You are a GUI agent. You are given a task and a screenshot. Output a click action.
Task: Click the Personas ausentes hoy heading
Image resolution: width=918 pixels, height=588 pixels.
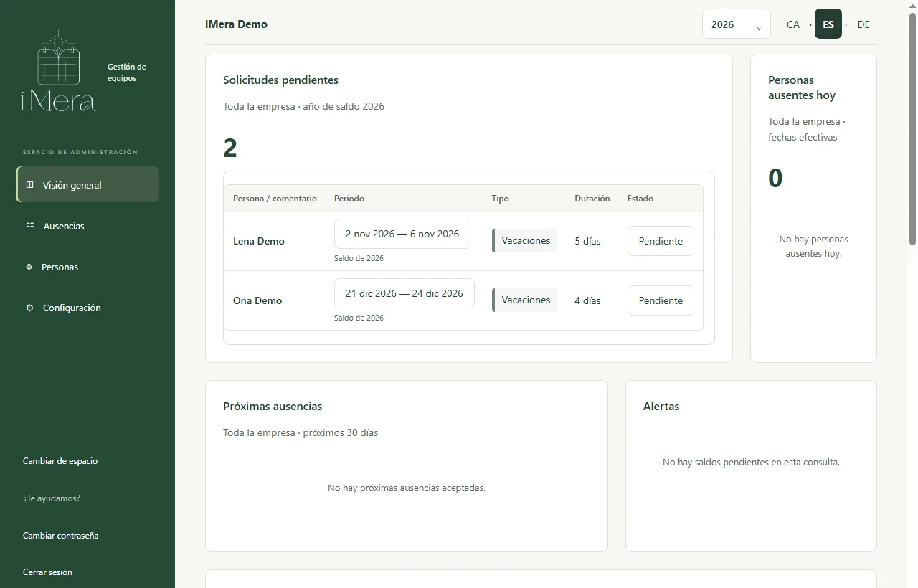coord(802,87)
